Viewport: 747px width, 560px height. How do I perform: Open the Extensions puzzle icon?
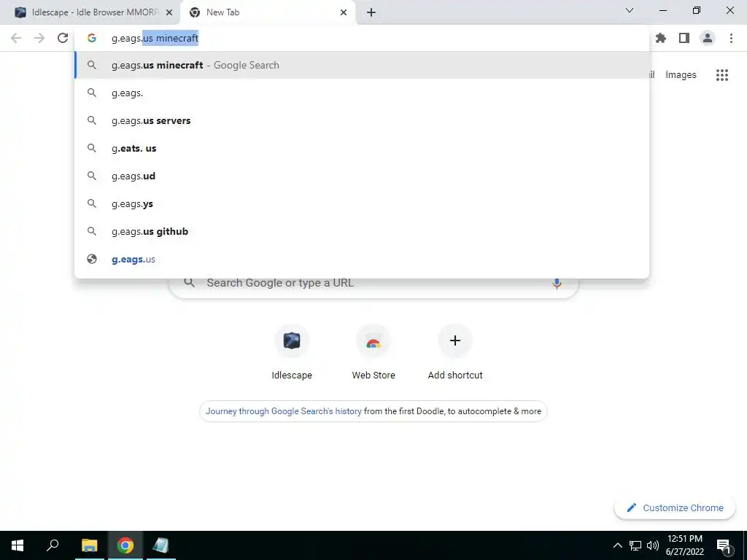click(x=661, y=38)
